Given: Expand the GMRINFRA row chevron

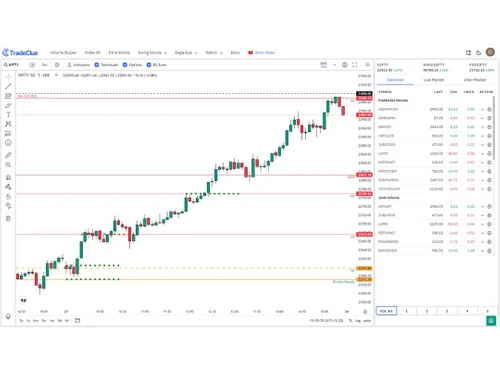Looking at the screenshot, I should tap(482, 118).
